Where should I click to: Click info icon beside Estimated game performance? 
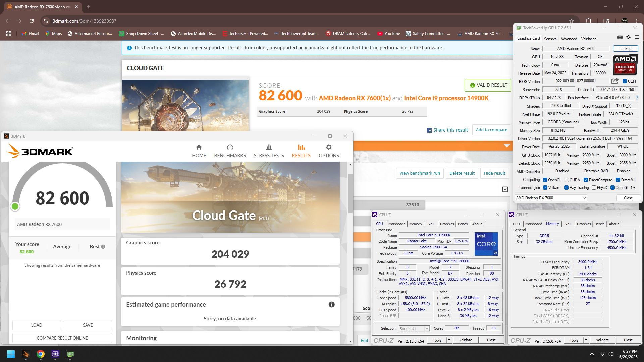(x=331, y=304)
